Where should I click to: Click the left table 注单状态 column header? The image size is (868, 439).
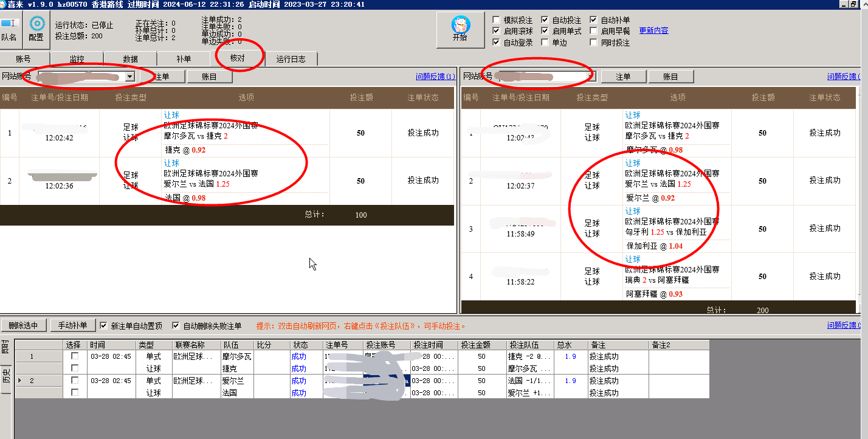[423, 97]
